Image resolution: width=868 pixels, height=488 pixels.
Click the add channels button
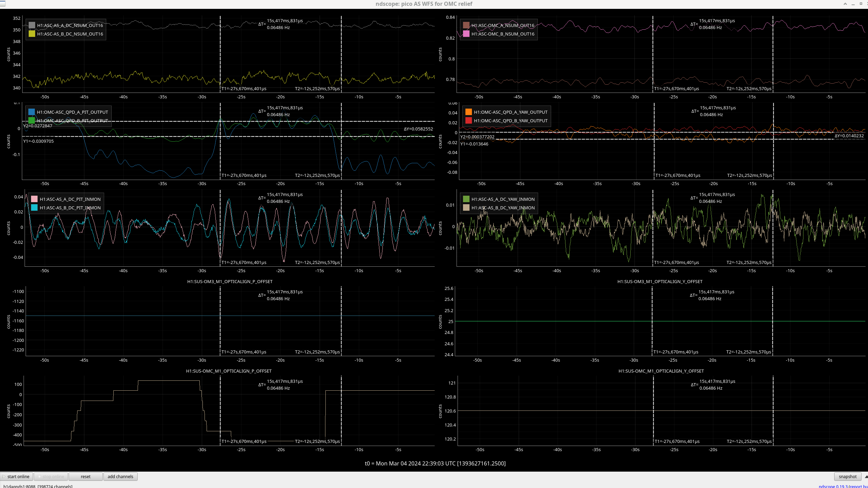pos(120,476)
